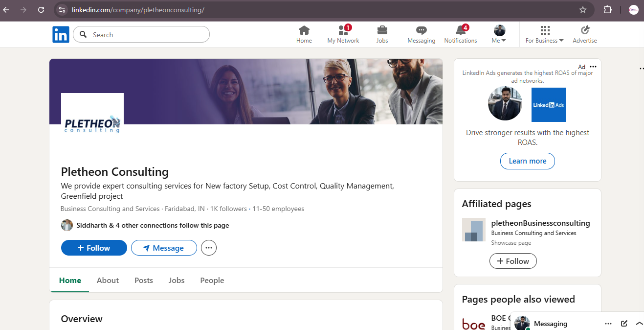Viewport: 644px width, 330px height.
Task: Click the LinkedIn Search field
Action: point(141,35)
